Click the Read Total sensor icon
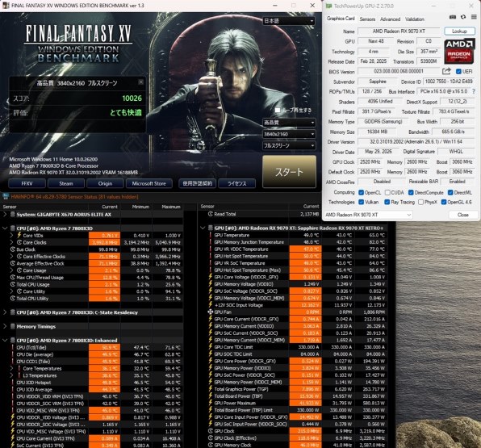 point(211,214)
